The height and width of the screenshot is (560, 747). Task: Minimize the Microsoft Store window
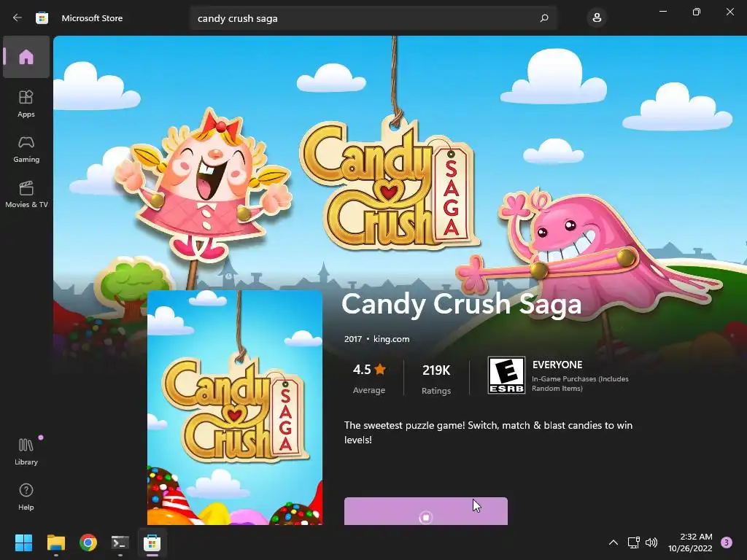point(663,12)
